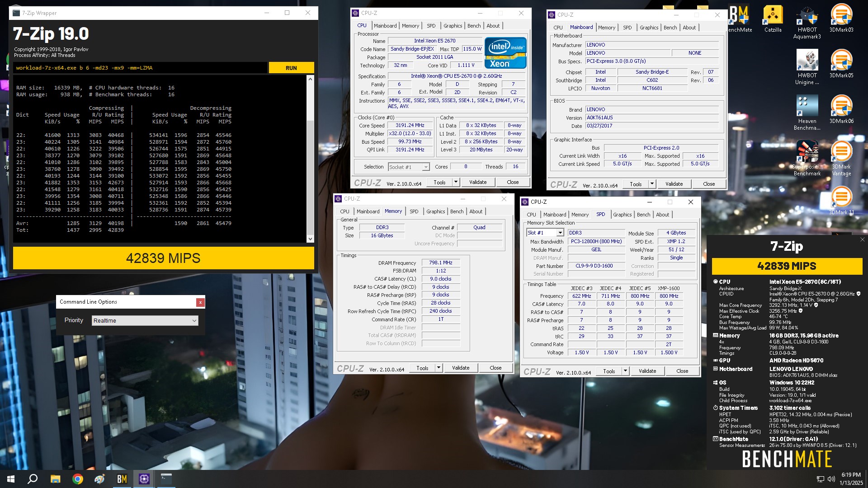Click the yellow RUN button

click(x=291, y=68)
